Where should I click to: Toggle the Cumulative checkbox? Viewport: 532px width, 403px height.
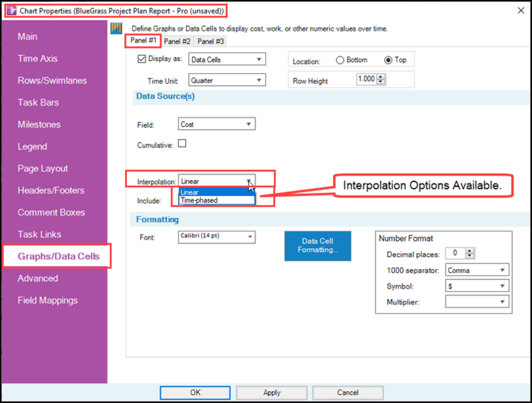pyautogui.click(x=182, y=144)
